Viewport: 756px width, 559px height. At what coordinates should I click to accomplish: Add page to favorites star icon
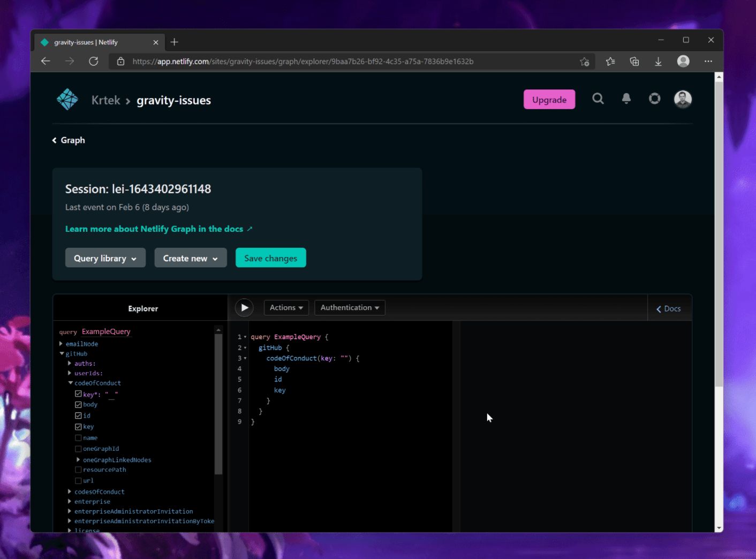click(x=585, y=62)
